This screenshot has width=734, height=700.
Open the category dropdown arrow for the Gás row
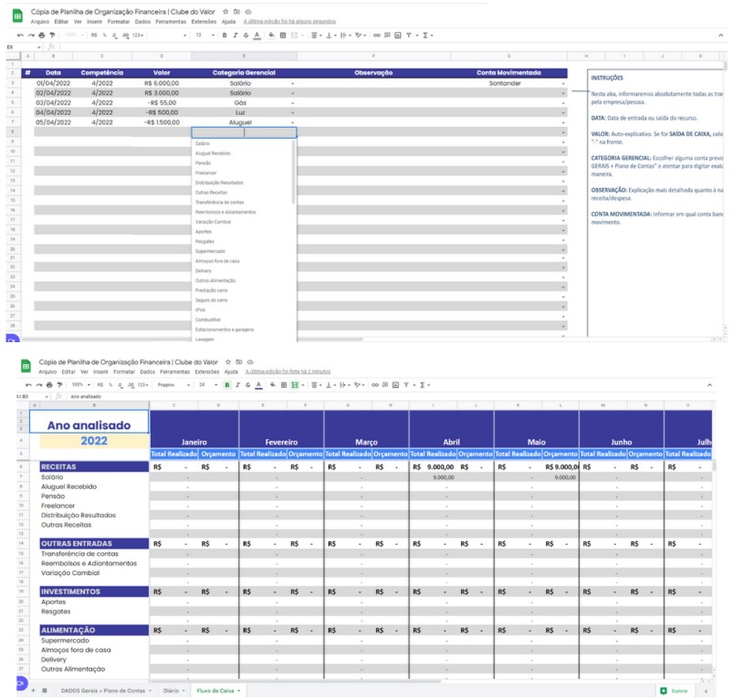pyautogui.click(x=292, y=103)
